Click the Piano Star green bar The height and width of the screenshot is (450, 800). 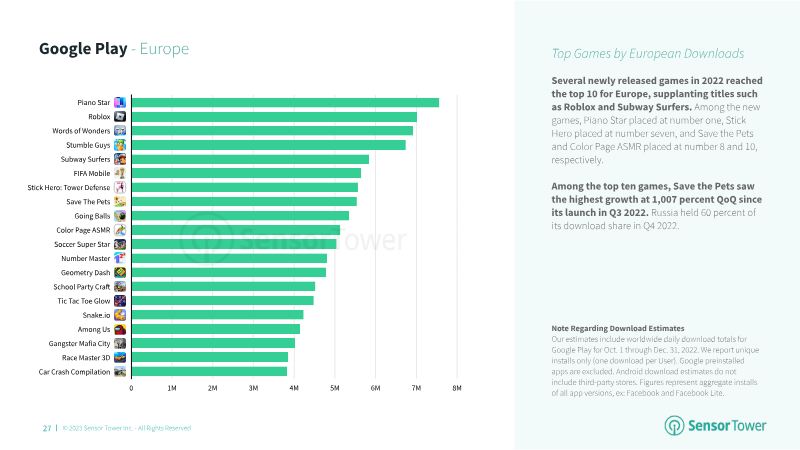(285, 103)
